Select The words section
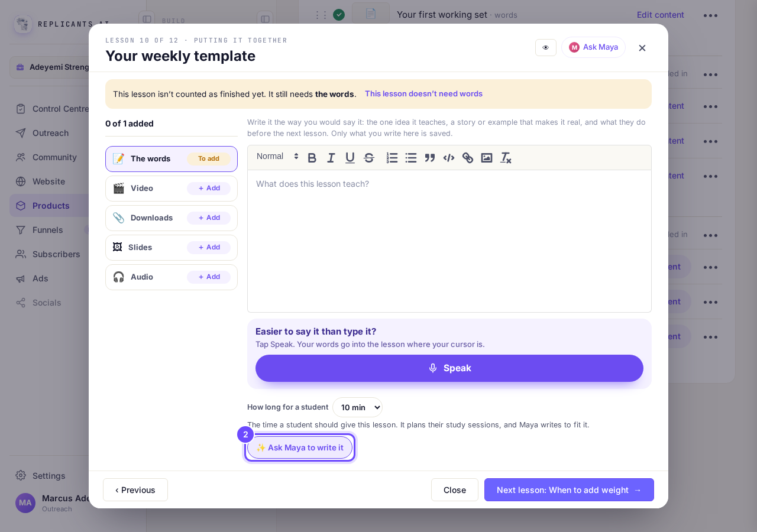757x532 pixels. 172,159
